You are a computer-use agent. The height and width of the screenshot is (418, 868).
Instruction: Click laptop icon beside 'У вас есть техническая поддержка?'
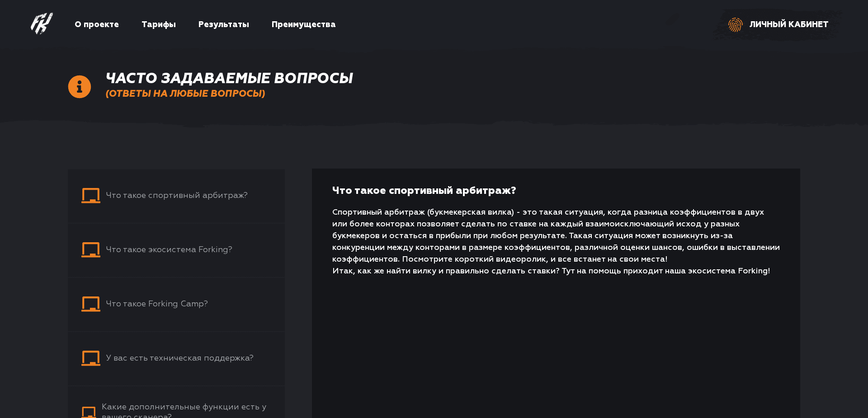point(90,358)
